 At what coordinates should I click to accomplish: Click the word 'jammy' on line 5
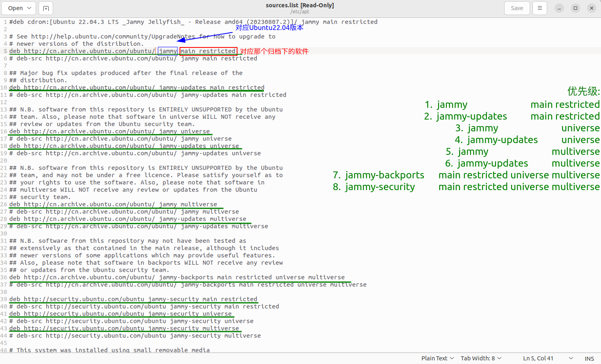(168, 51)
